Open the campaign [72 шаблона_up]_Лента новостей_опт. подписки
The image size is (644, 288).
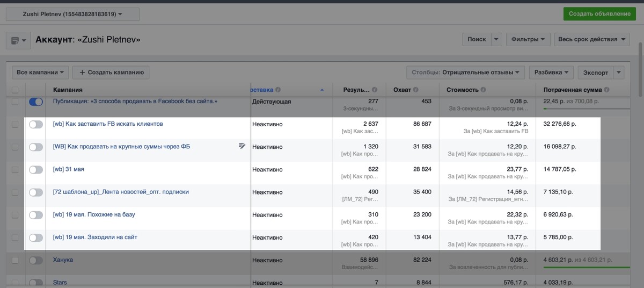click(x=121, y=191)
